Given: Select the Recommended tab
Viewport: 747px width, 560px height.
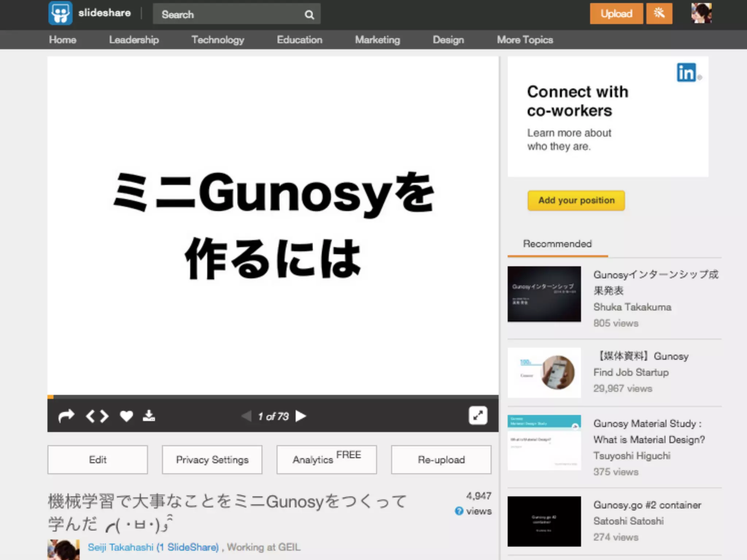Looking at the screenshot, I should coord(557,244).
